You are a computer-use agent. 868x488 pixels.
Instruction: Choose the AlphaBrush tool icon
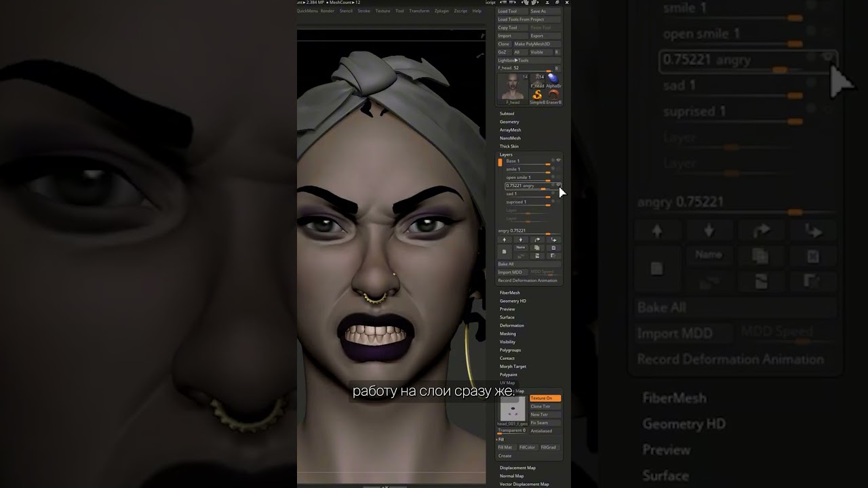coord(553,81)
